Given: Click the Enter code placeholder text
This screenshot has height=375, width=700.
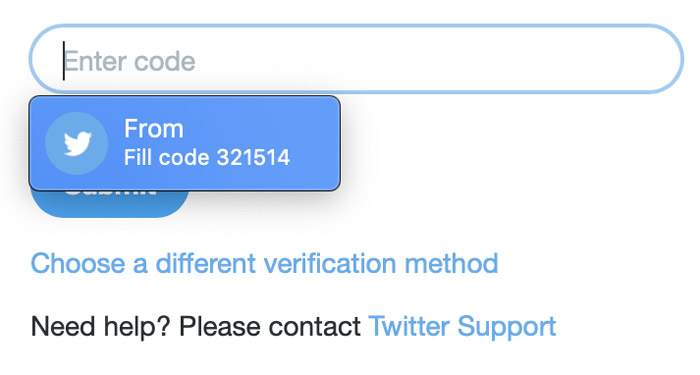Looking at the screenshot, I should 129,61.
